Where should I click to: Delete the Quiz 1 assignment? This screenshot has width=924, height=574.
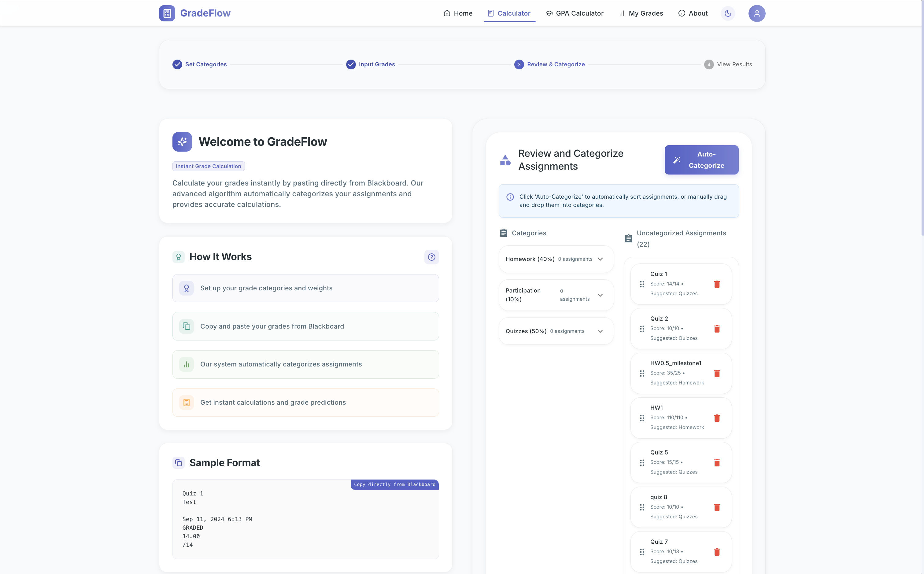click(x=717, y=284)
